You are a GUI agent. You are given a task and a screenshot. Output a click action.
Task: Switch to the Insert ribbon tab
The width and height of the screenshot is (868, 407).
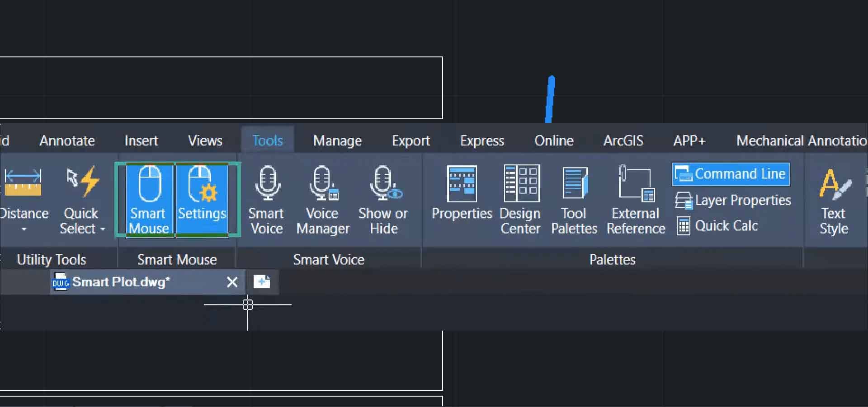[x=141, y=140]
